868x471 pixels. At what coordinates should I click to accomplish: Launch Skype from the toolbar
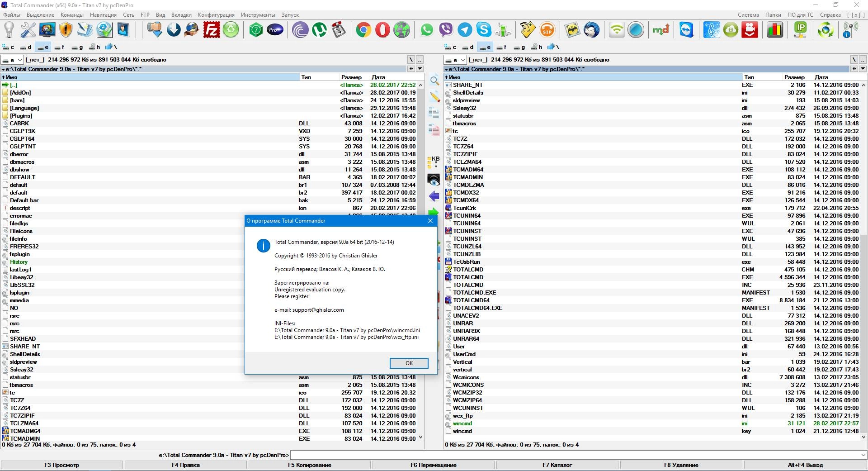click(x=484, y=30)
